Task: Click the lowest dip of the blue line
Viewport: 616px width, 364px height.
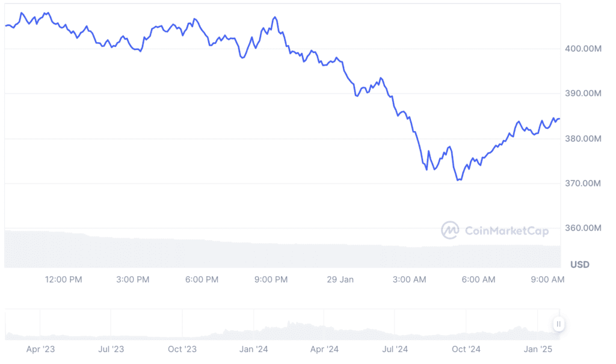Action: tap(459, 180)
